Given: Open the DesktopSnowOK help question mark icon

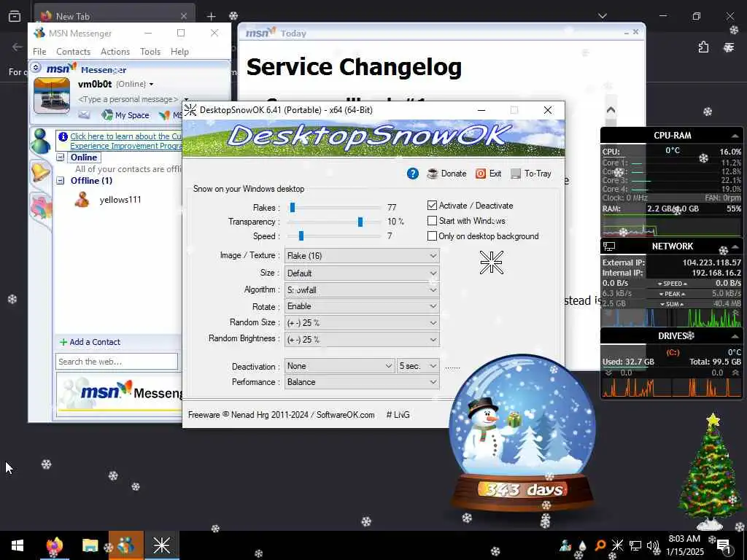Looking at the screenshot, I should click(413, 174).
